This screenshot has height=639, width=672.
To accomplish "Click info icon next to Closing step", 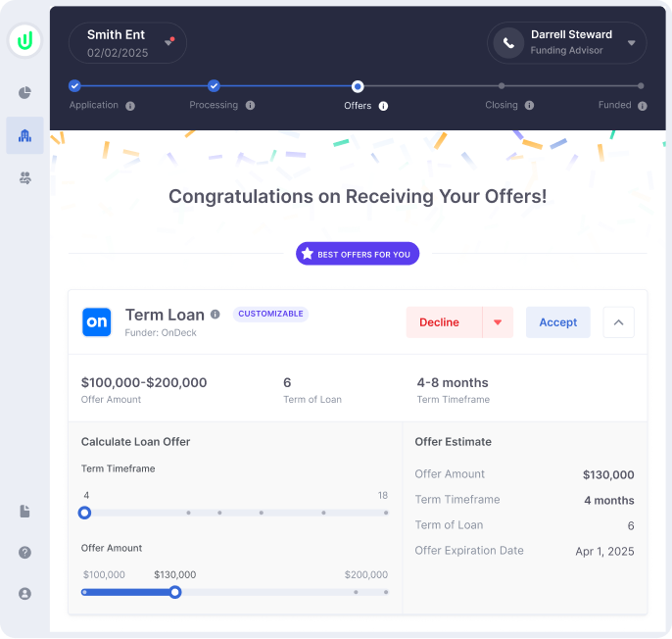I will point(529,105).
